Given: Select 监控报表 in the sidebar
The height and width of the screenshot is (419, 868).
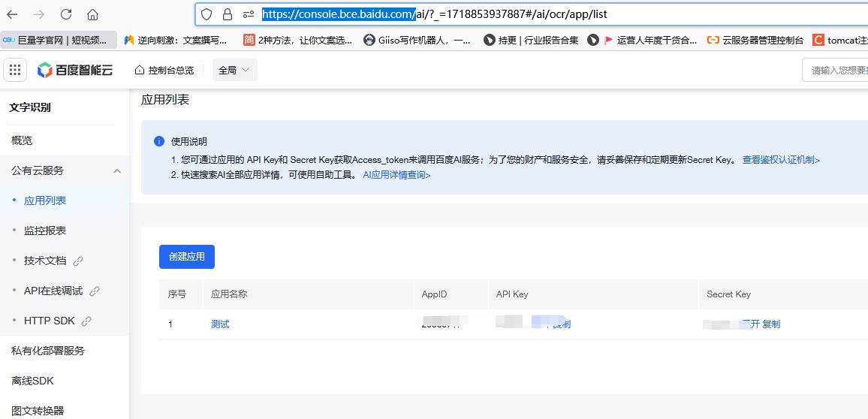Looking at the screenshot, I should point(45,231).
